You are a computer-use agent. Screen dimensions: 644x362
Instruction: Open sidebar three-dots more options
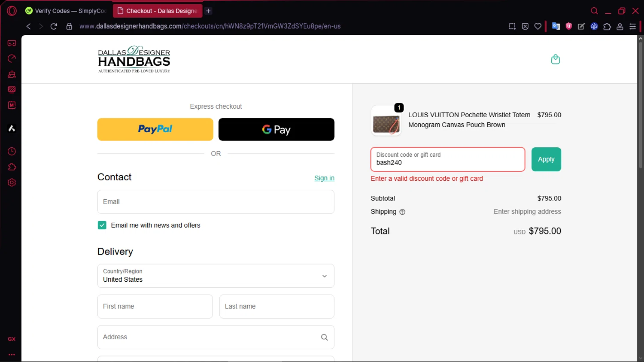click(x=12, y=355)
